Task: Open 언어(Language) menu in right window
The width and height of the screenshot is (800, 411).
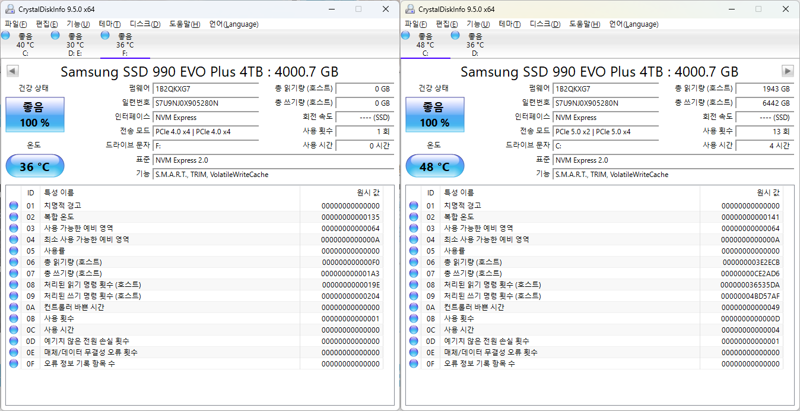Action: tap(634, 24)
